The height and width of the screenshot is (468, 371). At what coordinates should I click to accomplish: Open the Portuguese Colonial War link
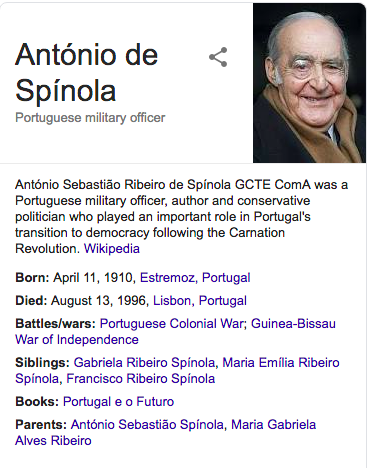pyautogui.click(x=171, y=324)
